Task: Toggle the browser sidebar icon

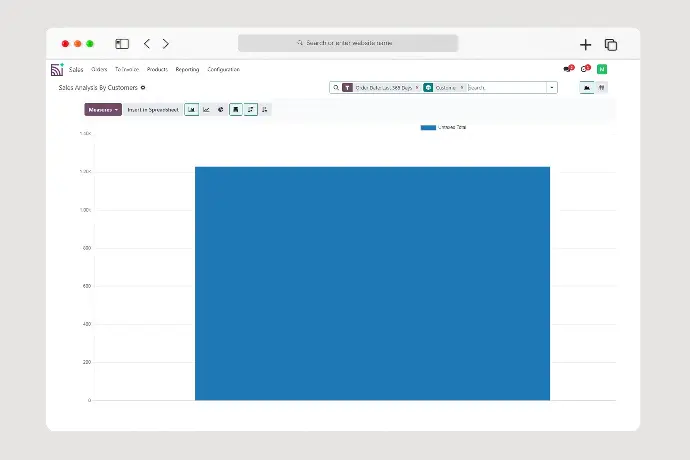Action: tap(122, 44)
